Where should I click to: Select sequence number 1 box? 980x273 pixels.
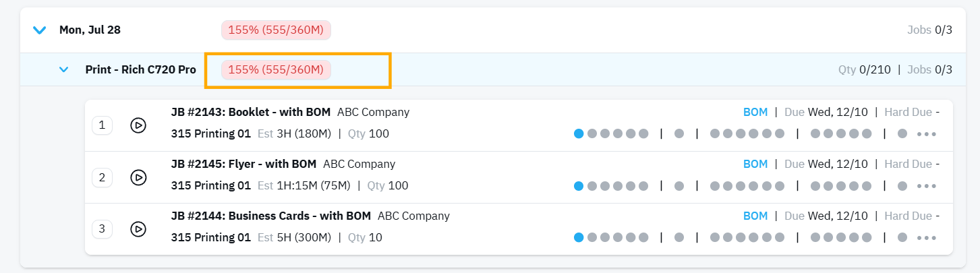102,125
